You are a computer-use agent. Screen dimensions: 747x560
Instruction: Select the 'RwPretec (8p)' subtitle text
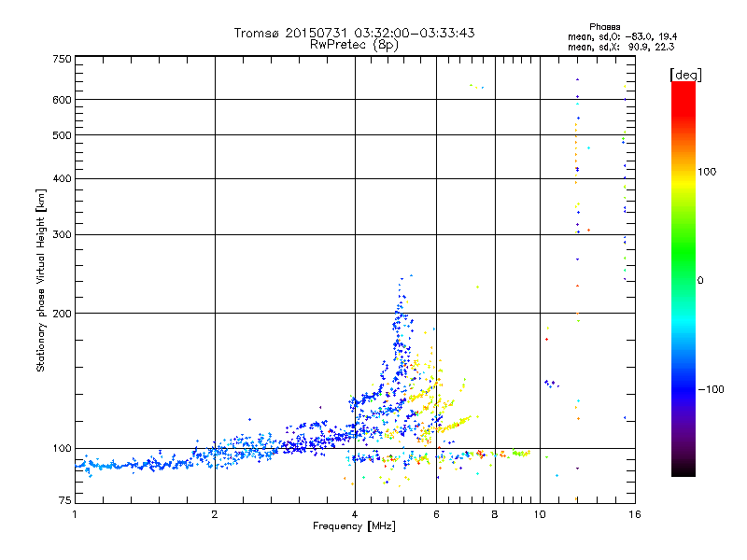(x=354, y=45)
